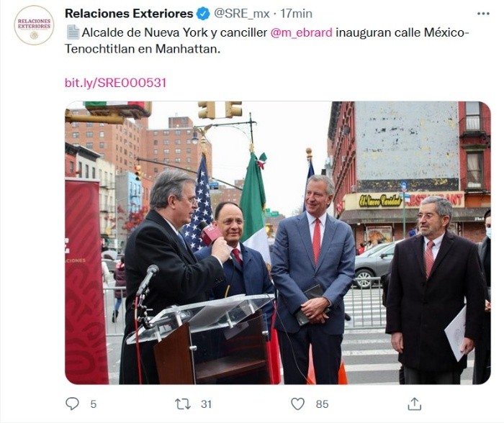
Task: Click the Tenochtitlan en Manhattan text line
Action: point(143,49)
